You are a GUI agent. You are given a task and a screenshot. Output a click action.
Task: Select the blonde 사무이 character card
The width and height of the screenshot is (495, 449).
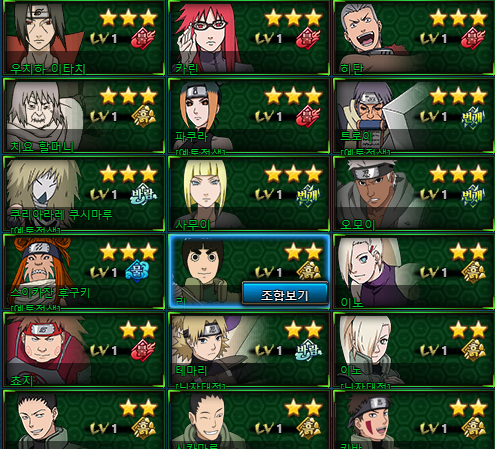(x=249, y=194)
